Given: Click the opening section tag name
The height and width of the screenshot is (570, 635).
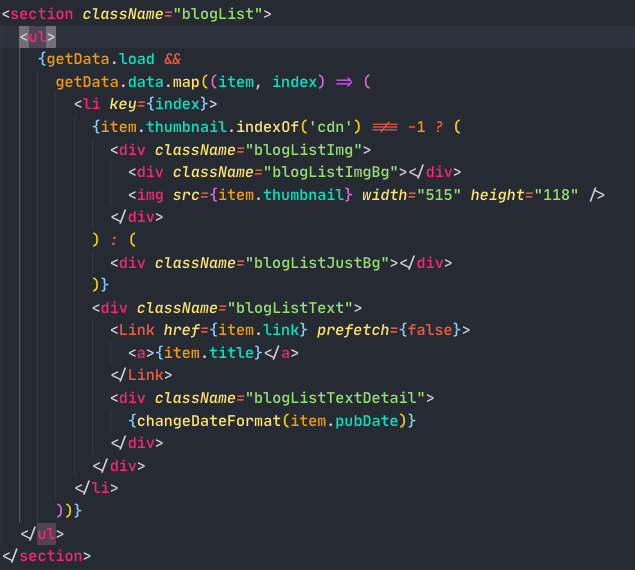Looking at the screenshot, I should pos(42,14).
